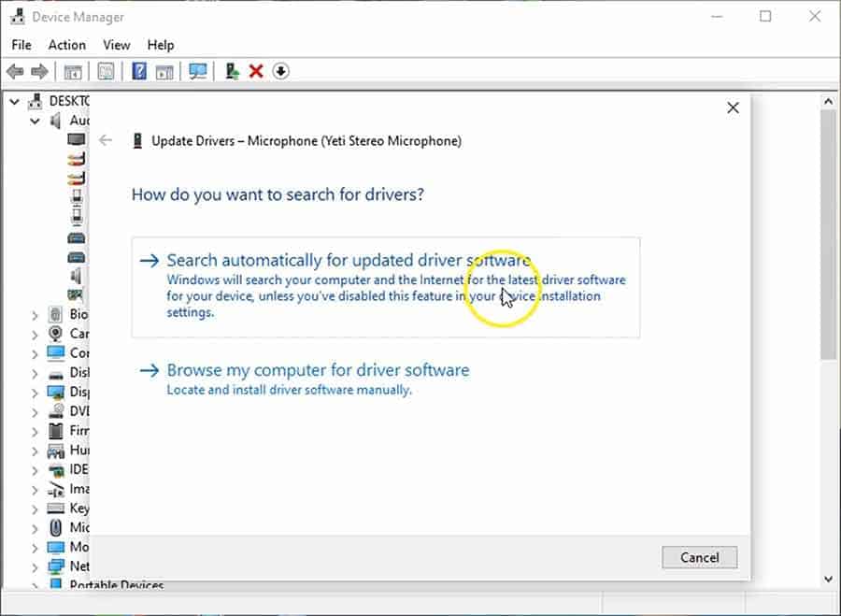Click the scrollbar down arrow of device tree
The height and width of the screenshot is (616, 841).
(829, 579)
